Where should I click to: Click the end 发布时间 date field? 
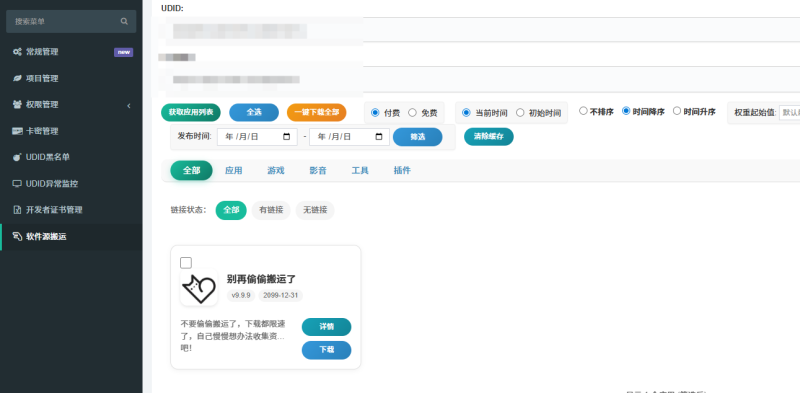[x=349, y=137]
